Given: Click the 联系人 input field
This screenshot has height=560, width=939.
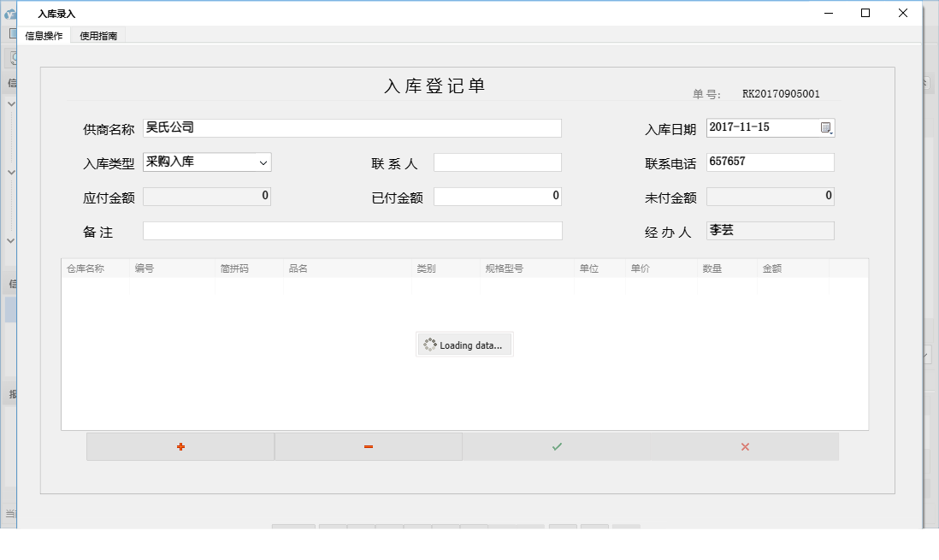Looking at the screenshot, I should pos(498,162).
